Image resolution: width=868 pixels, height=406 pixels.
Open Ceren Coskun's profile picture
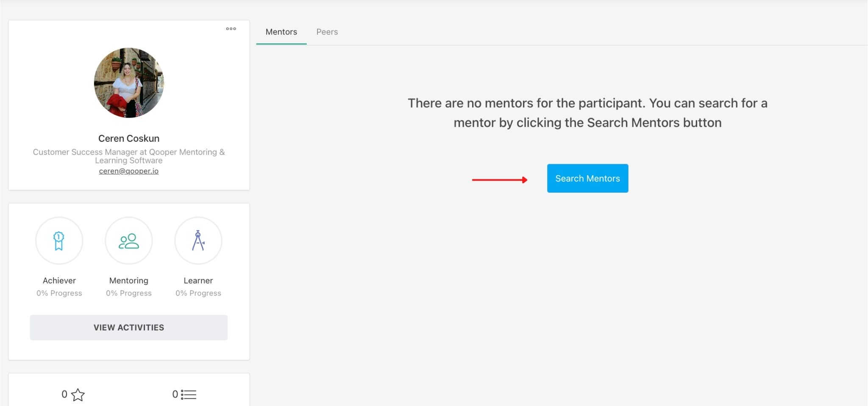click(x=129, y=83)
